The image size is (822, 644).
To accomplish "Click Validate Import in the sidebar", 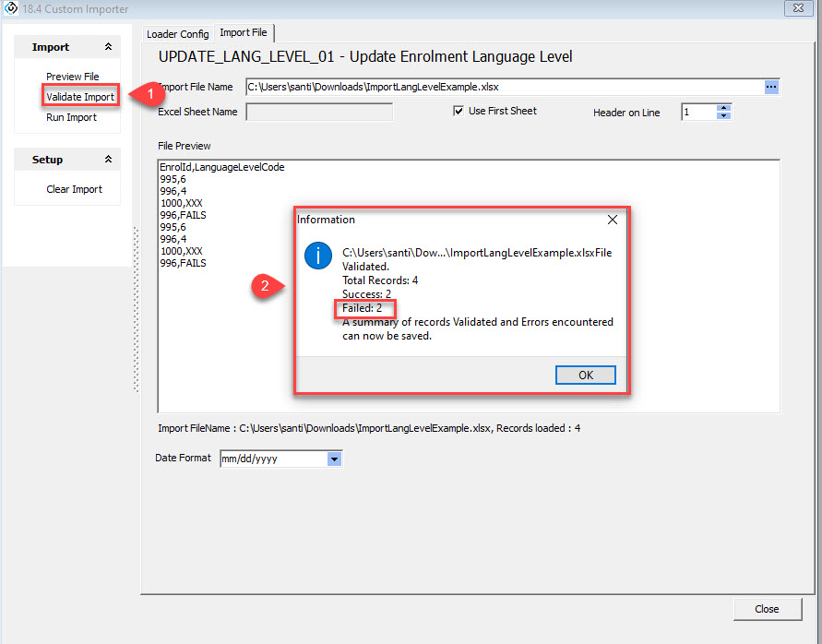I will 80,97.
